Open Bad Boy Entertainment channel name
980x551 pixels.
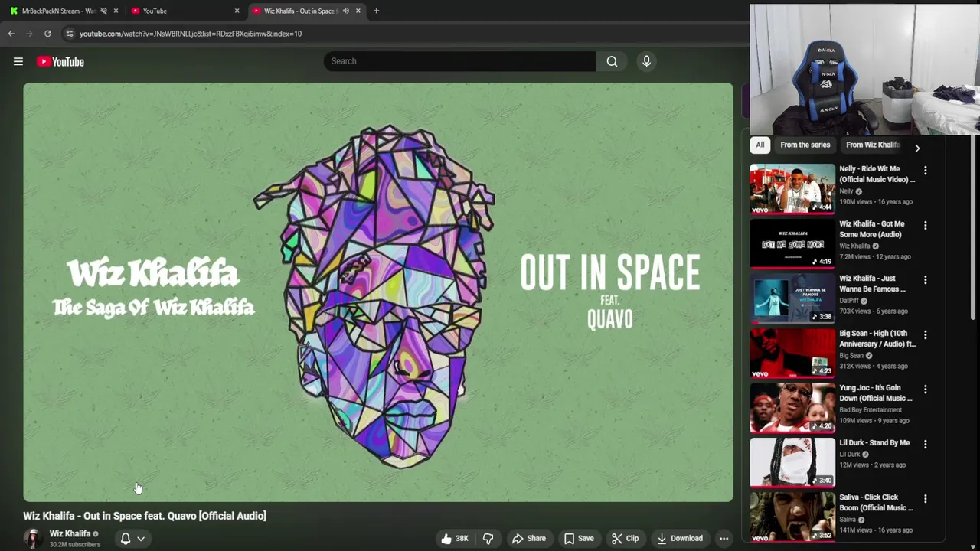click(871, 410)
